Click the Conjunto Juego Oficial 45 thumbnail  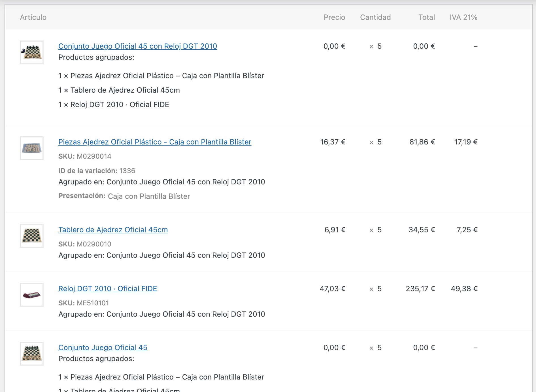32,354
